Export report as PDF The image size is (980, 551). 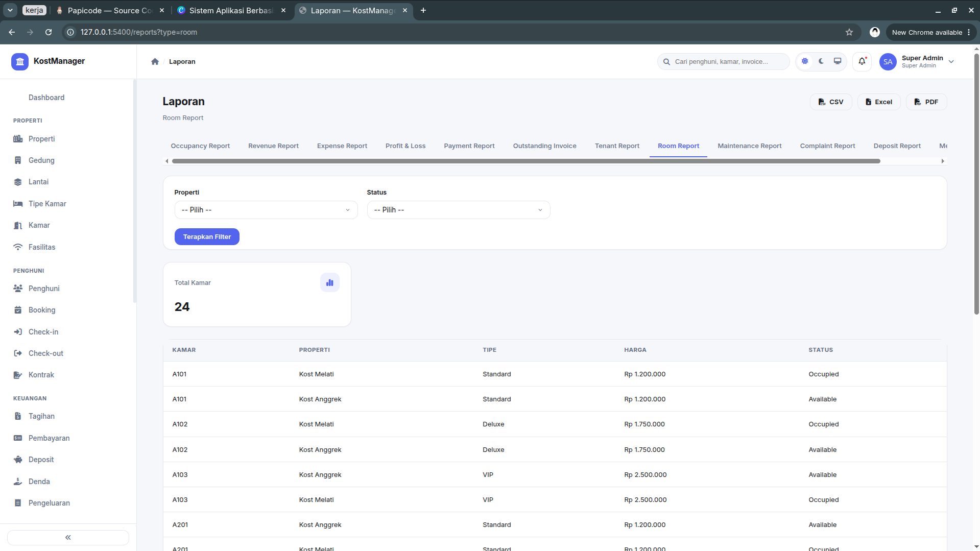tap(926, 102)
